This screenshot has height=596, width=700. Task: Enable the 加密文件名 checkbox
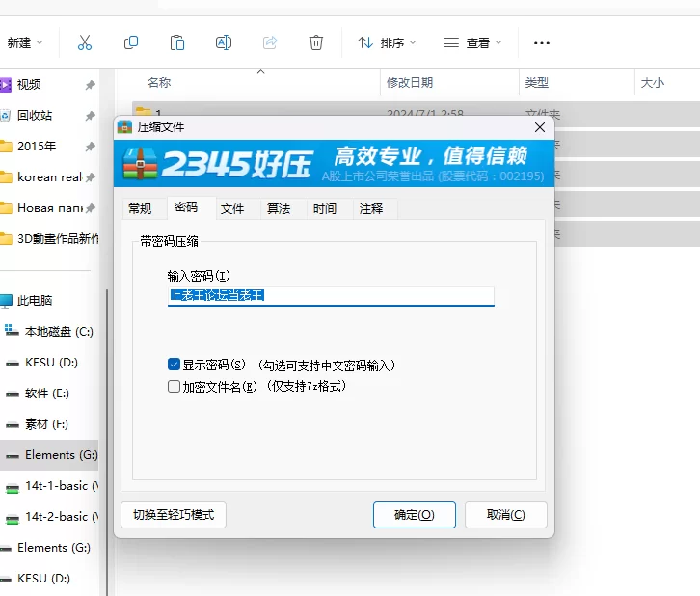pos(174,386)
